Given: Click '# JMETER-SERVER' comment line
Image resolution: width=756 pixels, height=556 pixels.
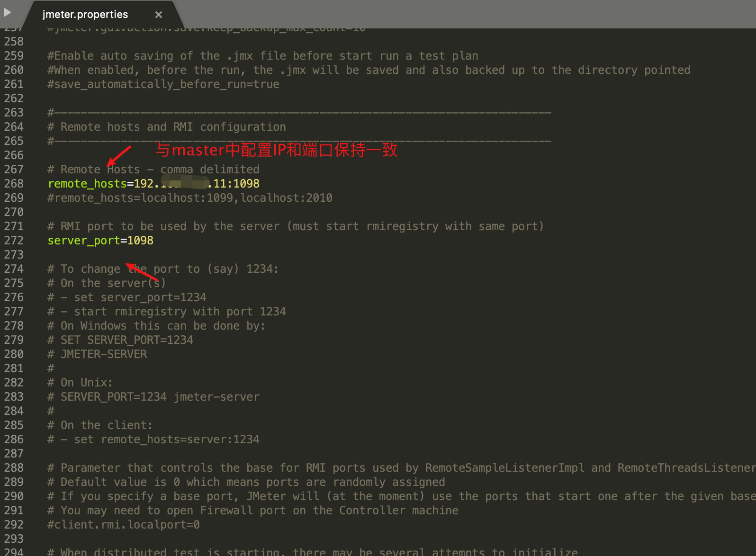Looking at the screenshot, I should point(97,354).
